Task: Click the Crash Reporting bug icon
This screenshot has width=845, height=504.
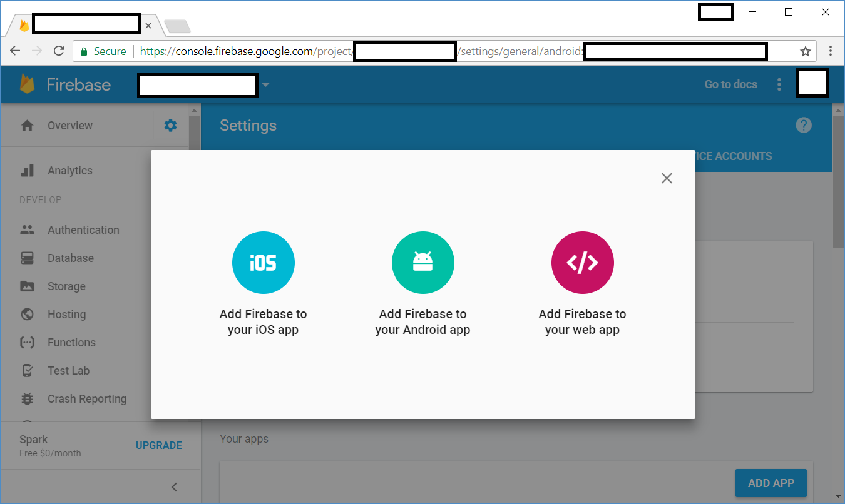Action: pos(27,399)
